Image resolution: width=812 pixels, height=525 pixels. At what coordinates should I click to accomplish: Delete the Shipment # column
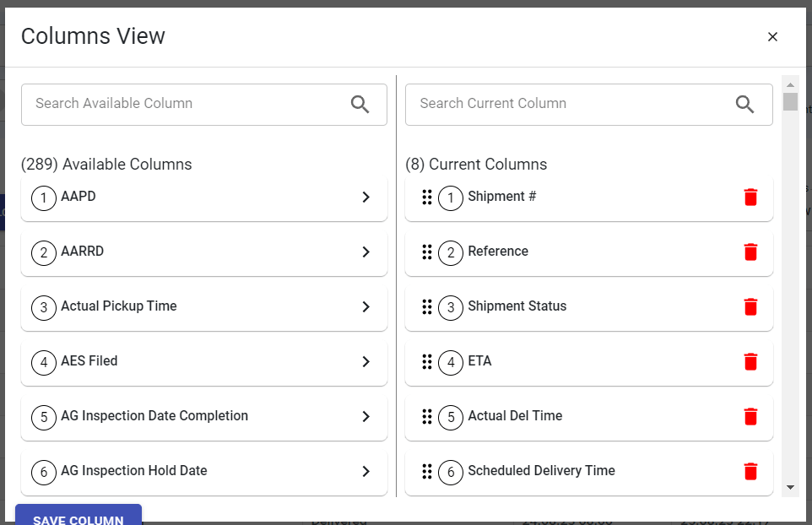click(750, 197)
